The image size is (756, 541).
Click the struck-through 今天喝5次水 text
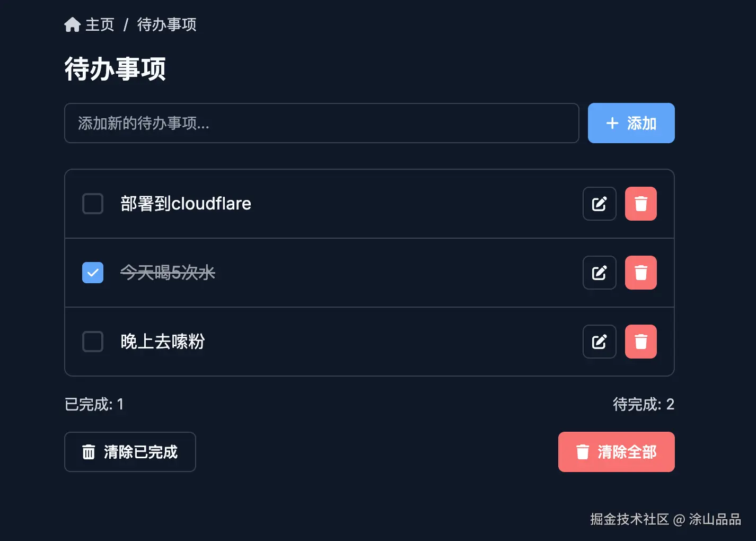(168, 273)
